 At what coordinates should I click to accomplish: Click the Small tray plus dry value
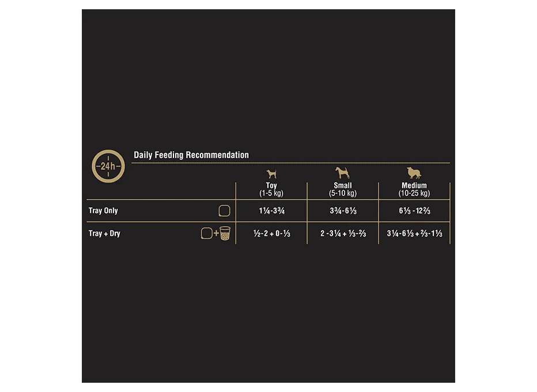point(343,233)
